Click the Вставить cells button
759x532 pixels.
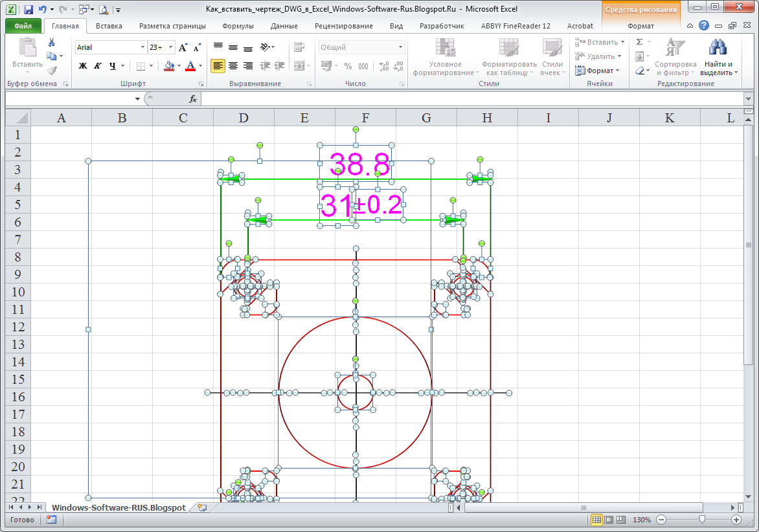(x=599, y=42)
